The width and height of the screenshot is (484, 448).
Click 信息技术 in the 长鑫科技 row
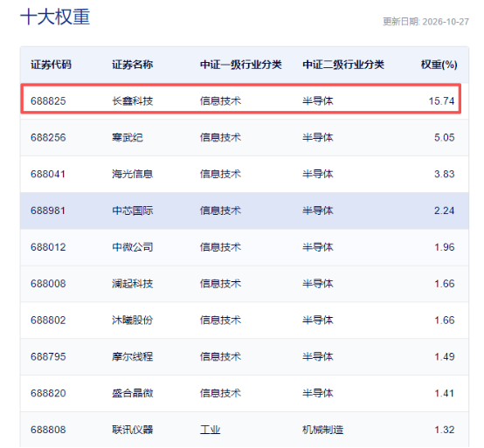pyautogui.click(x=220, y=101)
